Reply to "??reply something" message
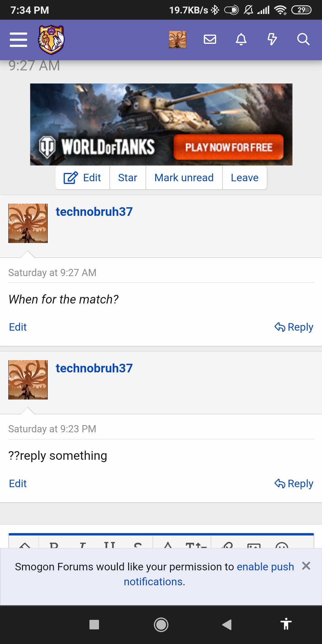 [x=294, y=484]
